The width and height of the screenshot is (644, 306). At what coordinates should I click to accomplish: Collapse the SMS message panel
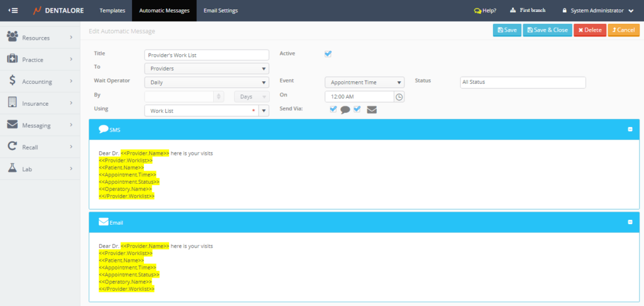click(x=630, y=129)
